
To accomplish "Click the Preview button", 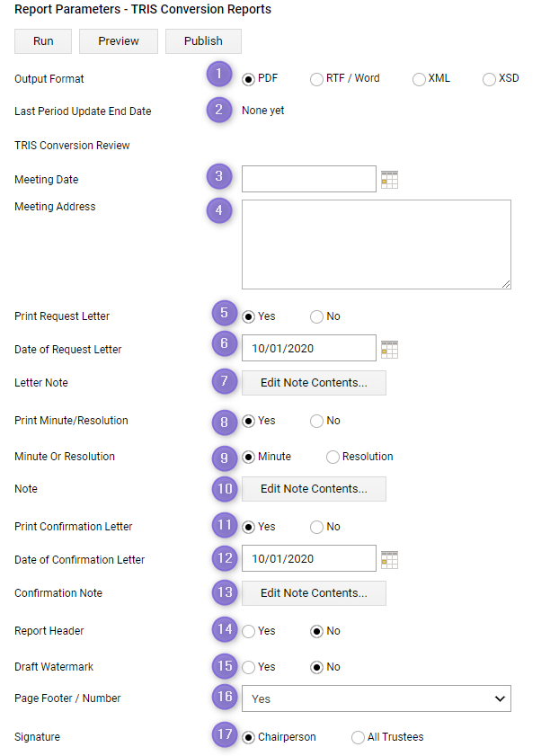I will (119, 41).
